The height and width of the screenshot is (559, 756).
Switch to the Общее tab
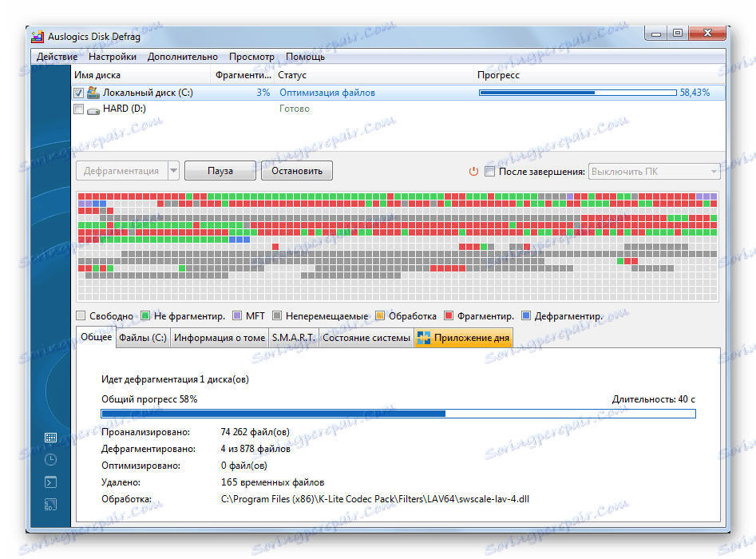[96, 337]
